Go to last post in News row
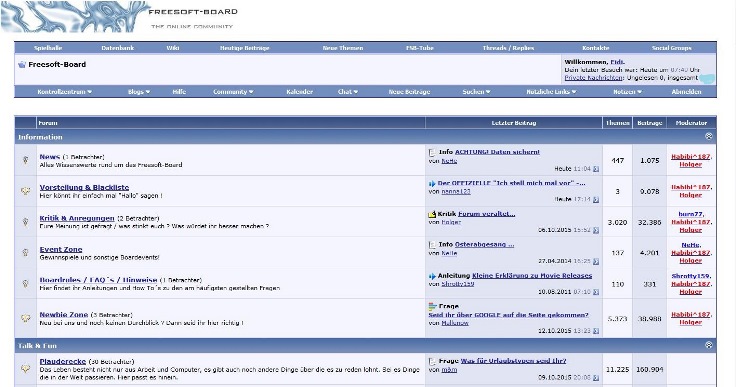Viewport: 736px width, 387px height. (x=596, y=169)
